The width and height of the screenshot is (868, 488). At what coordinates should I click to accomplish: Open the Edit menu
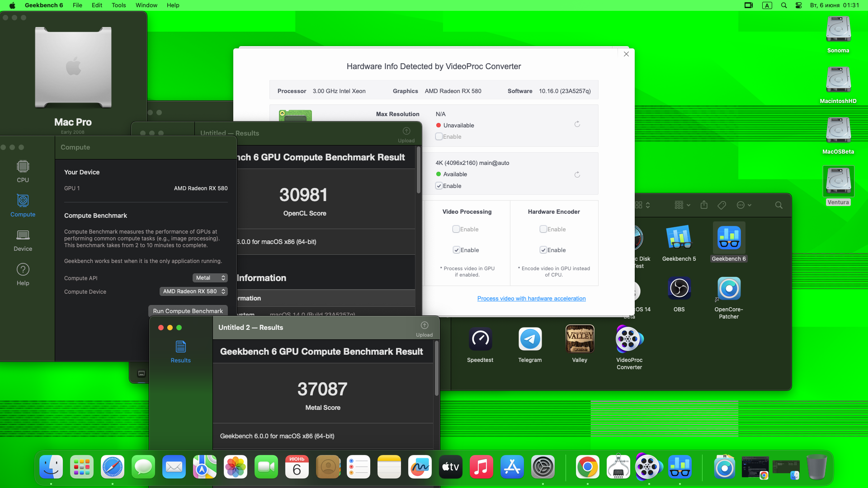point(97,5)
